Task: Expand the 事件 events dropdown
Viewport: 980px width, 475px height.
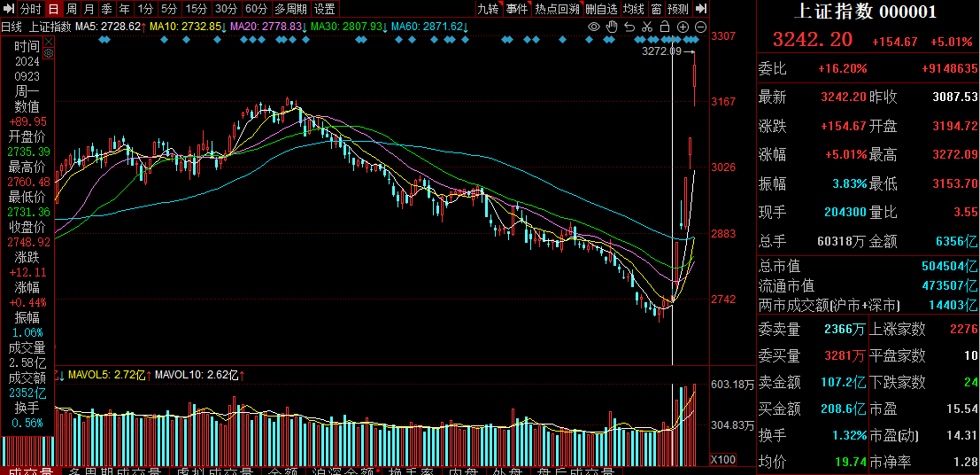Action: [x=517, y=9]
